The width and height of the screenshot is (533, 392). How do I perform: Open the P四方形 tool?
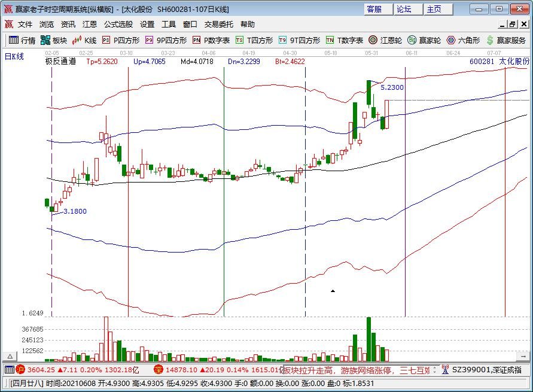pyautogui.click(x=121, y=40)
